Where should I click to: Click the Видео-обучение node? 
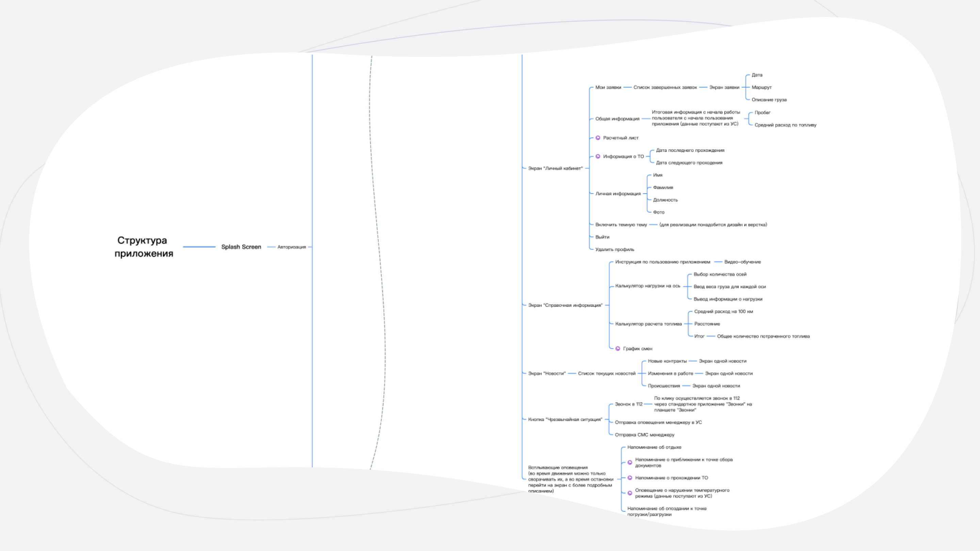coord(742,262)
